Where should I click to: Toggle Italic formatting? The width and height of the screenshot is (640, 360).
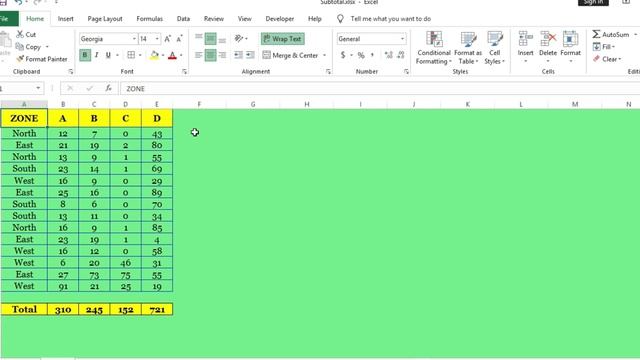click(96, 55)
